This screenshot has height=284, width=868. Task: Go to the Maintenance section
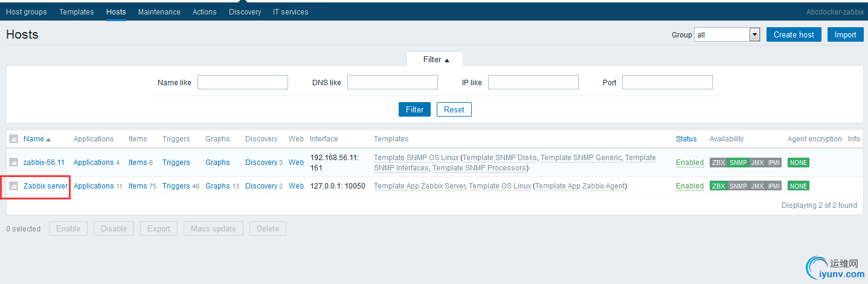[159, 12]
